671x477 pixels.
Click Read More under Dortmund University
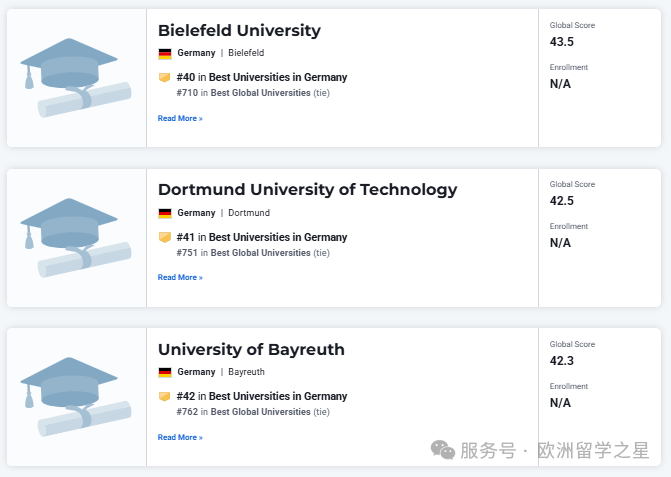point(180,278)
